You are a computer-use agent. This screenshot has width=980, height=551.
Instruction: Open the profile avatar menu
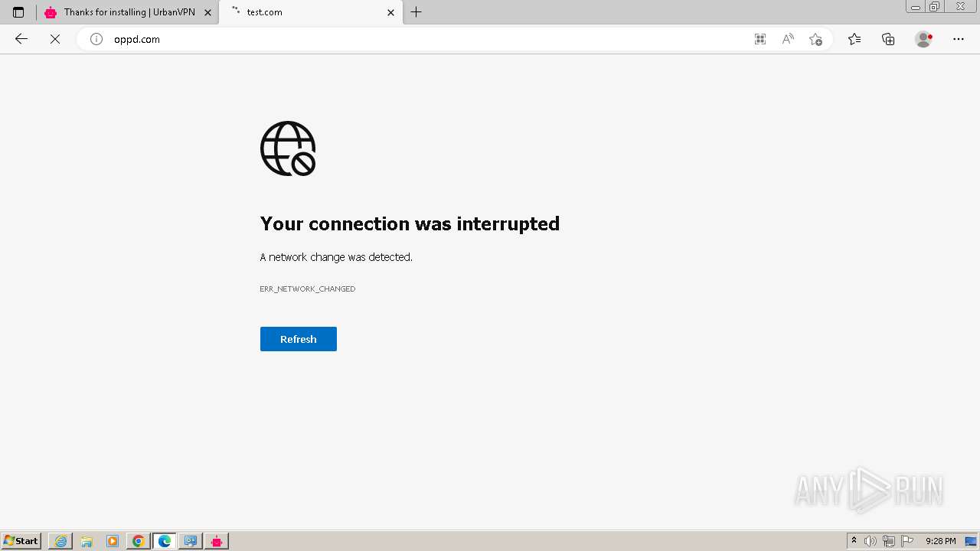point(924,39)
